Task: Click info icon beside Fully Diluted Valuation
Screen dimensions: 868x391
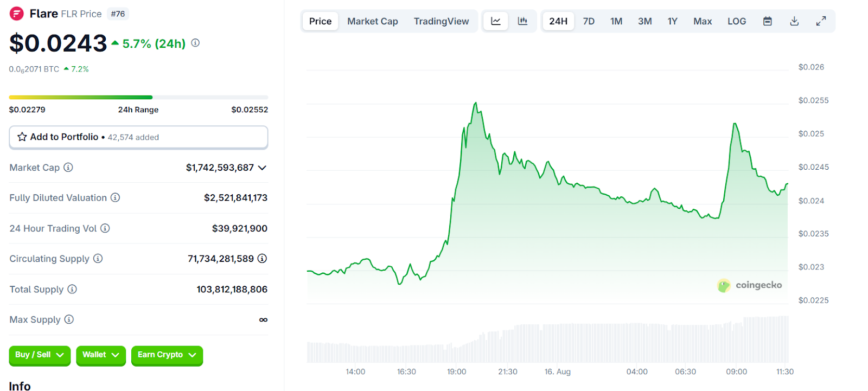Action: (x=115, y=198)
